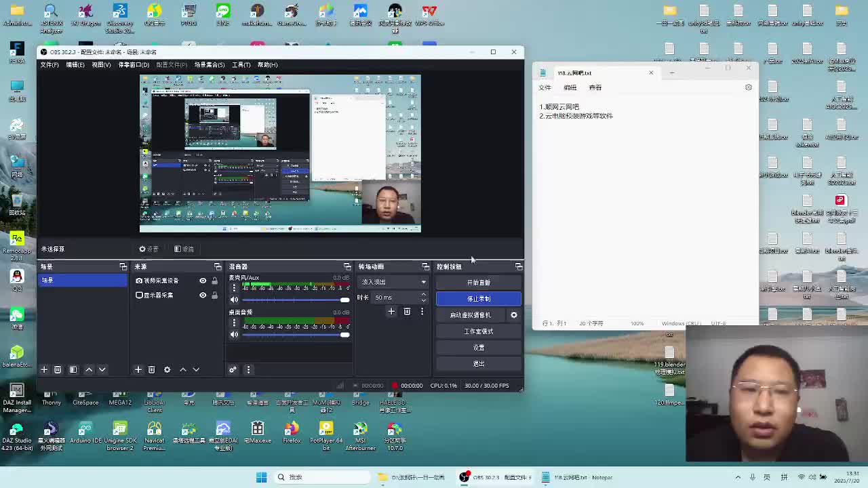Toggle lock on 视频采集设备 source
Screen dimensions: 868x488
pyautogui.click(x=214, y=281)
